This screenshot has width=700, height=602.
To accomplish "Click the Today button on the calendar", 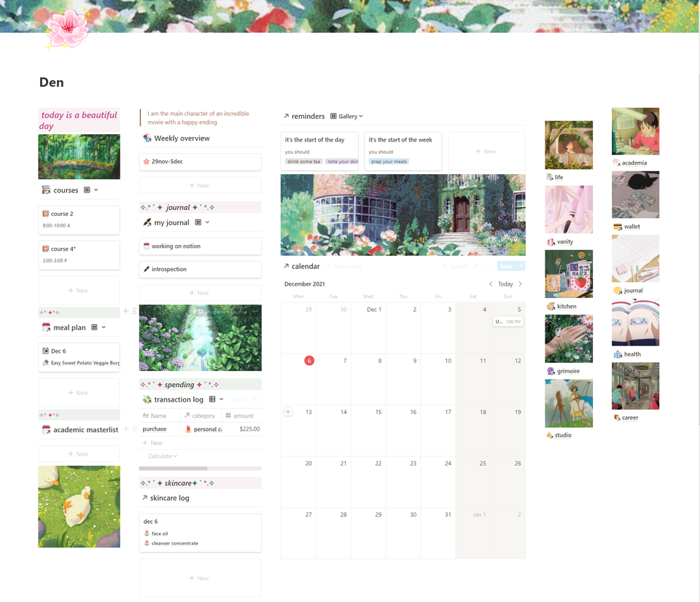I will pyautogui.click(x=507, y=284).
